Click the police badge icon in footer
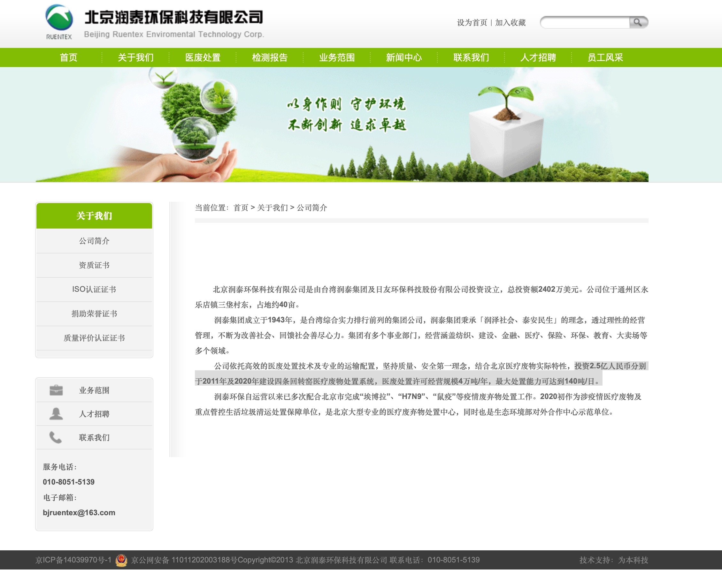This screenshot has height=588, width=722. [121, 560]
